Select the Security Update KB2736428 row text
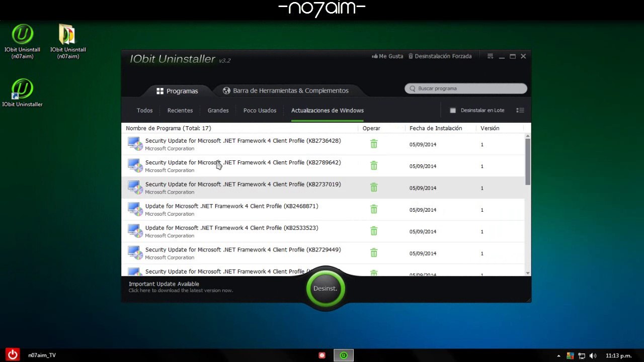644x362 pixels. [x=243, y=141]
